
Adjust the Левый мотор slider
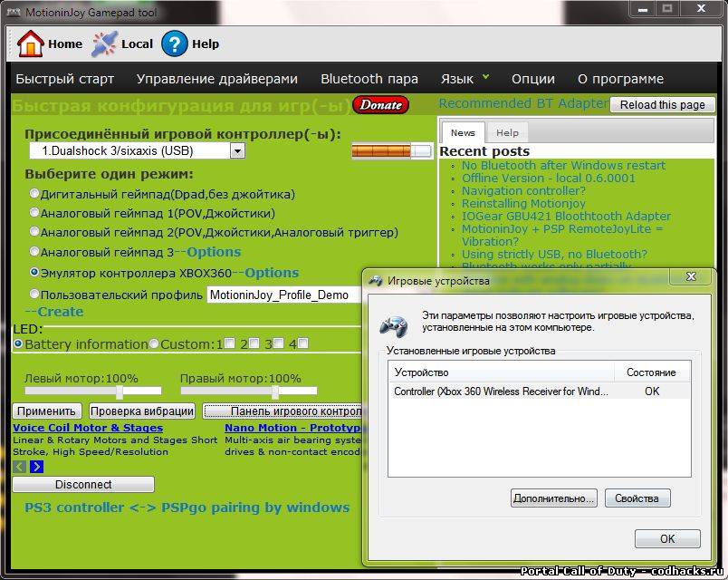(120, 391)
